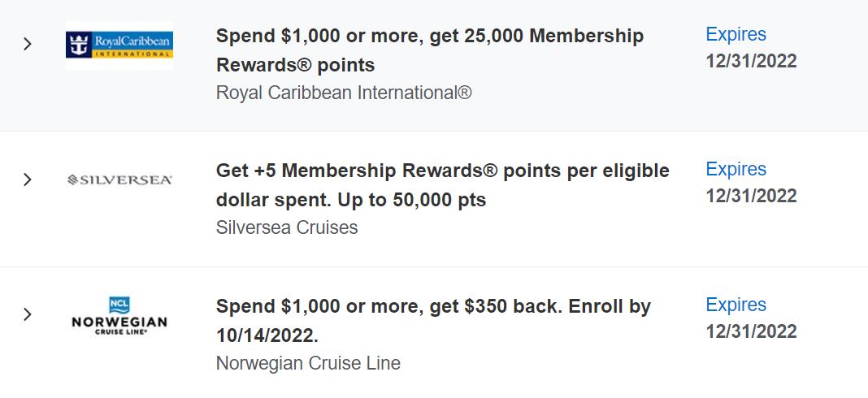This screenshot has width=868, height=398.
Task: Click the blue NCL badge icon
Action: point(119,305)
